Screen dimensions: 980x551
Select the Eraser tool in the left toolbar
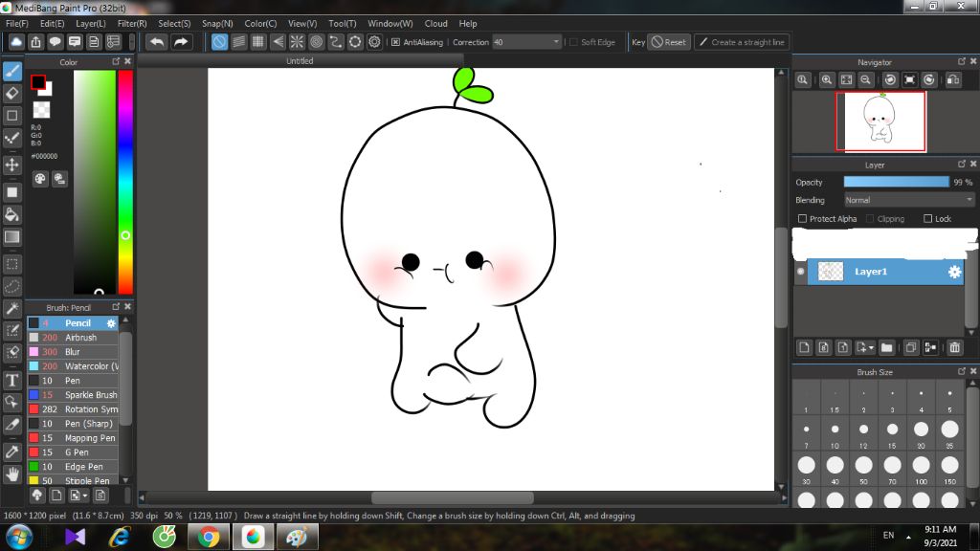[x=12, y=93]
